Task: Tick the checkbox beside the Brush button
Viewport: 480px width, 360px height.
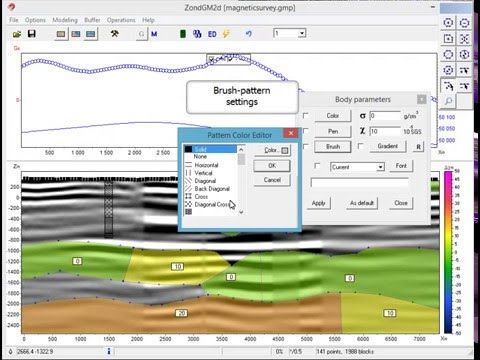Action: 305,146
